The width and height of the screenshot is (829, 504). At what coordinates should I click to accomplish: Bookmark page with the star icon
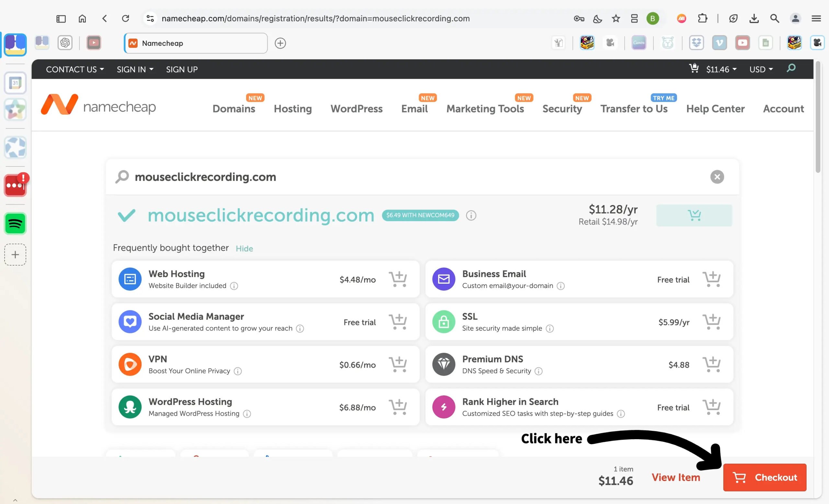coord(616,18)
